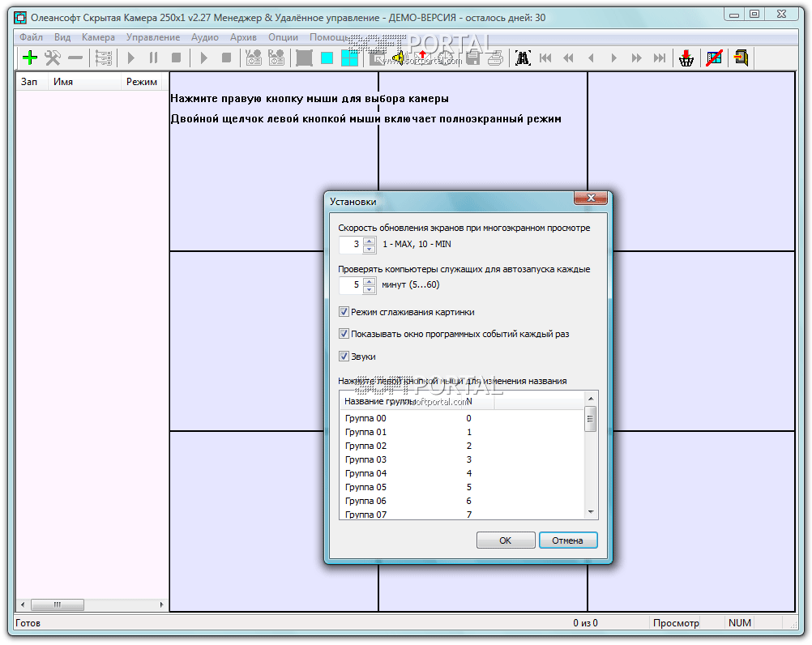Step forward one frame arrow icon
The height and width of the screenshot is (645, 812).
point(613,58)
